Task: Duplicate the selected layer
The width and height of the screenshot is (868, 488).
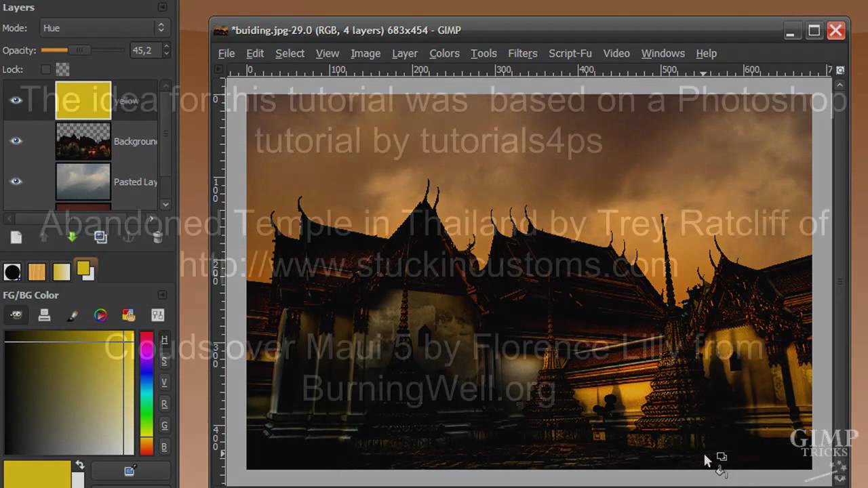Action: [x=100, y=237]
